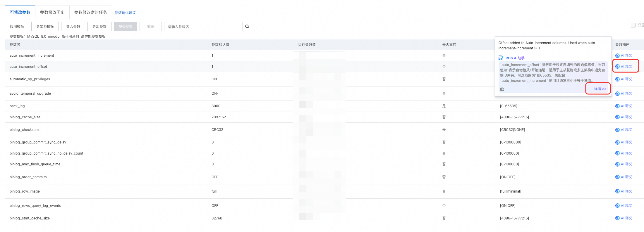
Task: Open AI 释义 for binlog_rows_query_log_events
Action: coord(624,206)
